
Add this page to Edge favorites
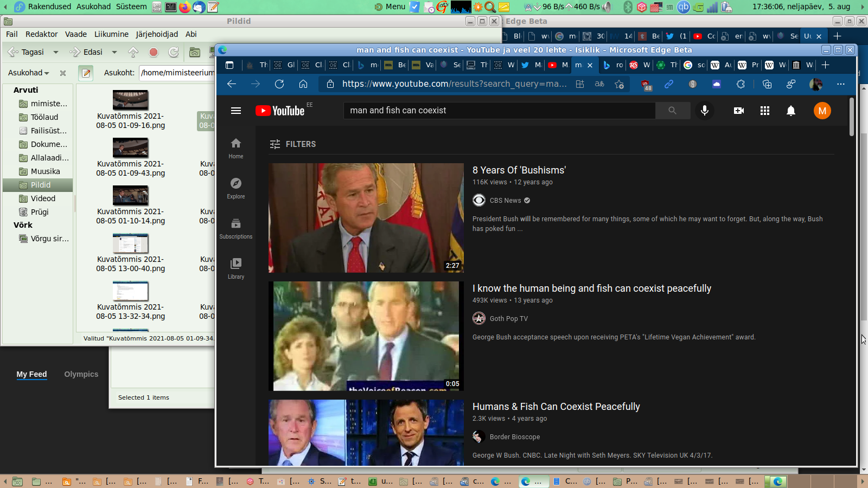[x=619, y=84]
